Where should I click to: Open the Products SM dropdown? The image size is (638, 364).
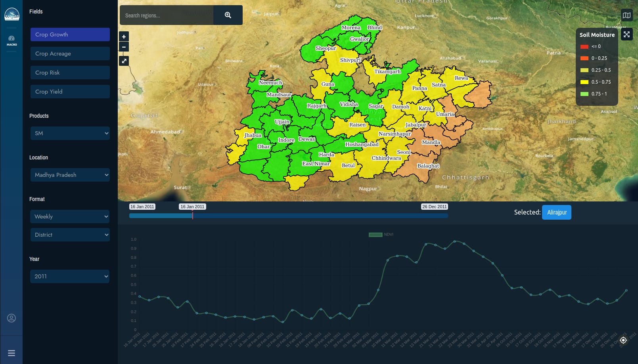pos(70,133)
